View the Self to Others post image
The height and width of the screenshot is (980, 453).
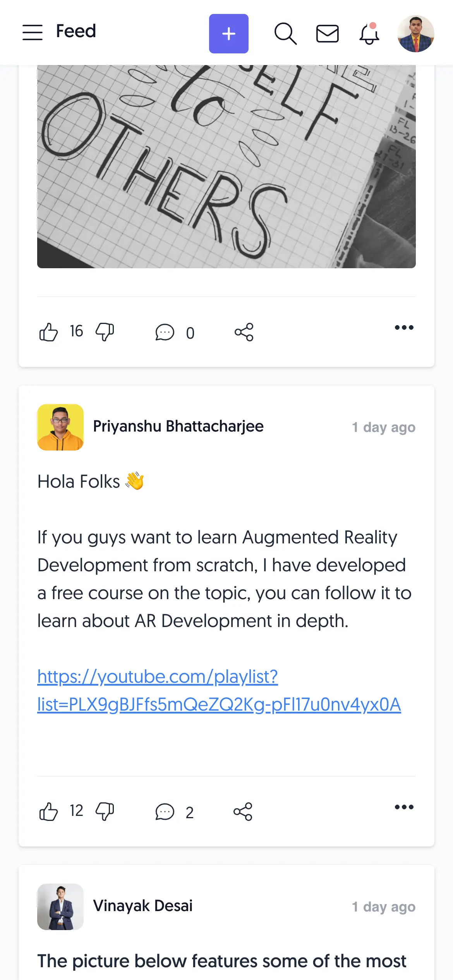[226, 166]
